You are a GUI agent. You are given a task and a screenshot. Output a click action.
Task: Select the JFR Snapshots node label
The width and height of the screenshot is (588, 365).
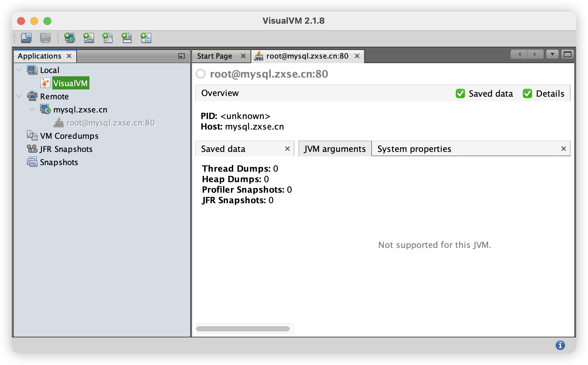66,149
